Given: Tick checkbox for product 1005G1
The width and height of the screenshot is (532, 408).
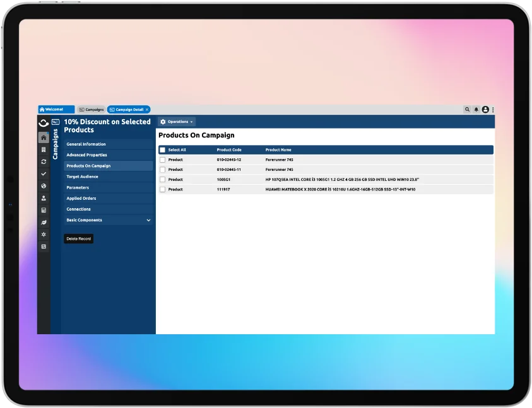Looking at the screenshot, I should (x=162, y=180).
